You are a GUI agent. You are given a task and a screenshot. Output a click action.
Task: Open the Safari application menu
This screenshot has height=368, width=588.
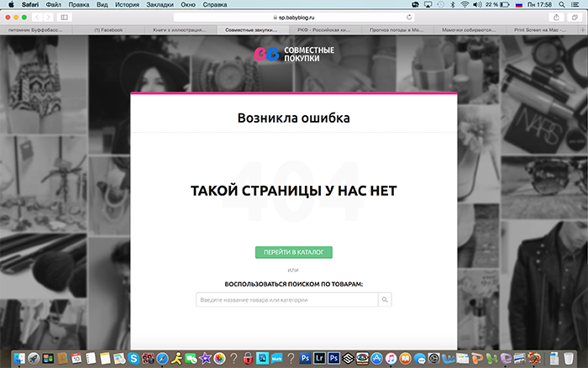[x=30, y=4]
